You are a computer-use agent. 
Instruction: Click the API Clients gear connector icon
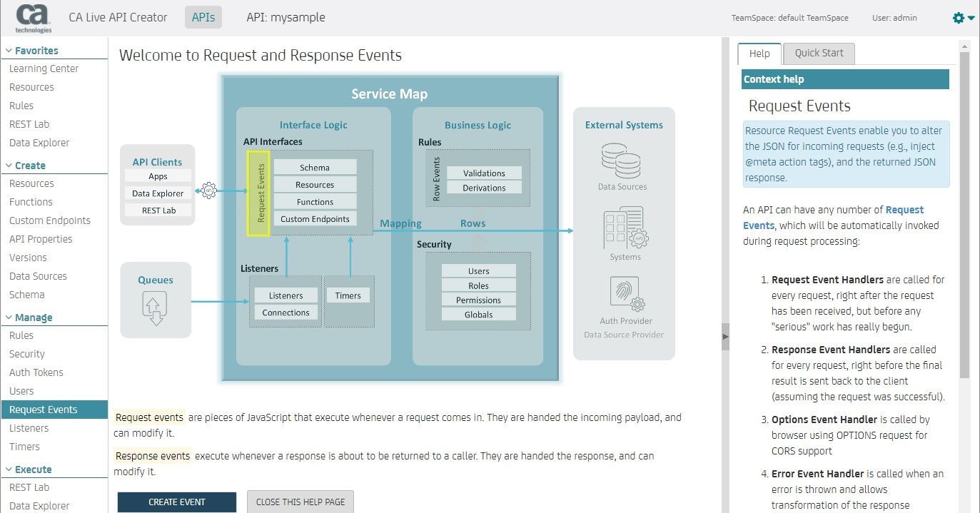coord(209,191)
